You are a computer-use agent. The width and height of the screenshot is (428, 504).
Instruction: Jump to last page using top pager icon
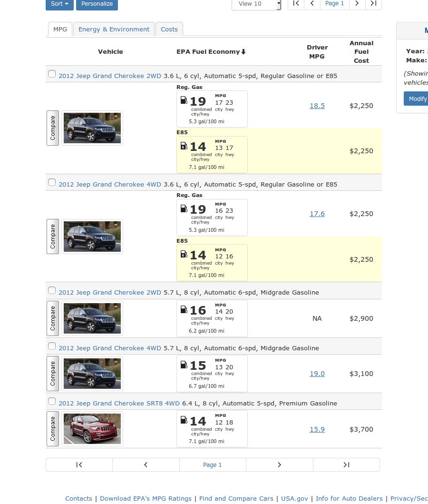[x=373, y=3]
